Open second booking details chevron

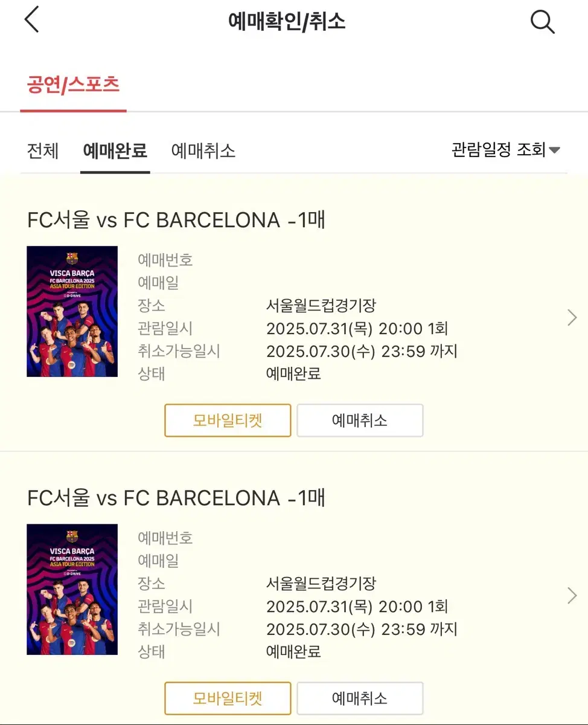572,596
